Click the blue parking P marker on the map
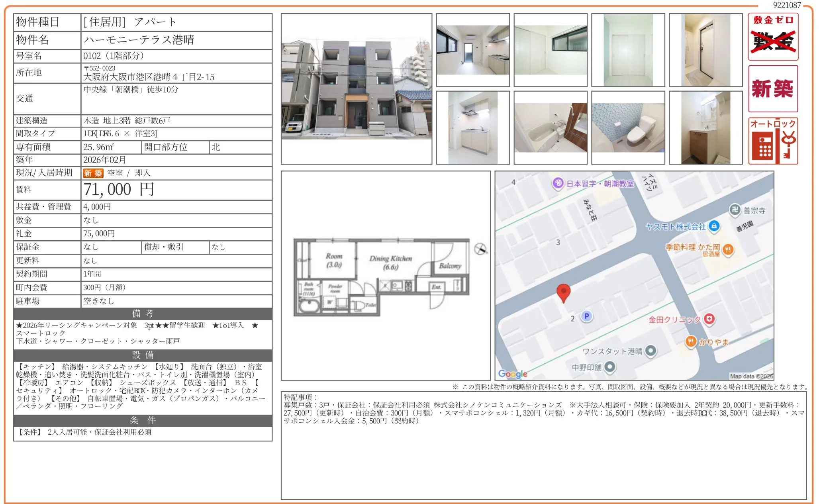The width and height of the screenshot is (819, 504). pos(586,316)
